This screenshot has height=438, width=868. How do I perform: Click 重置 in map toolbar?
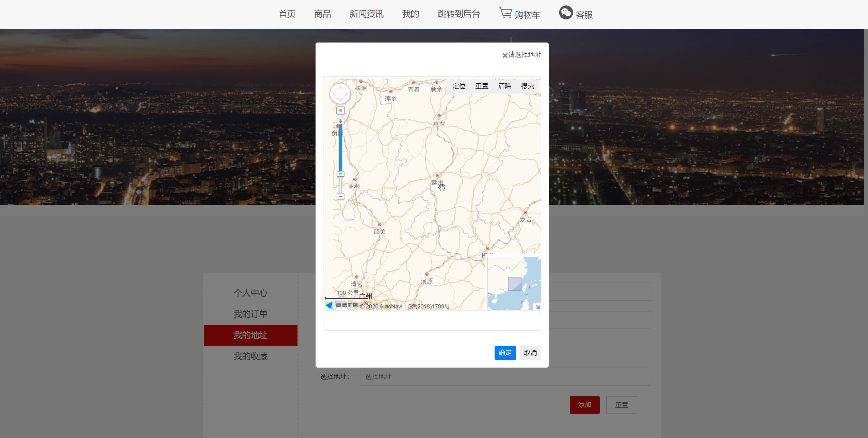pos(482,86)
